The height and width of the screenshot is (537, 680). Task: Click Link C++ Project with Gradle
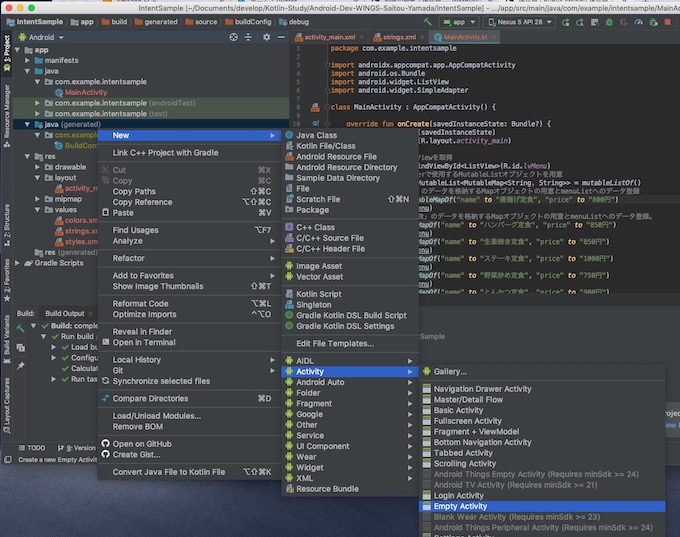(x=190, y=153)
